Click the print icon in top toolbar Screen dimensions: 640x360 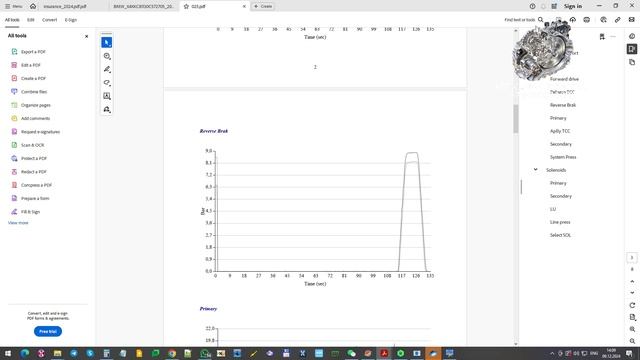tap(587, 20)
